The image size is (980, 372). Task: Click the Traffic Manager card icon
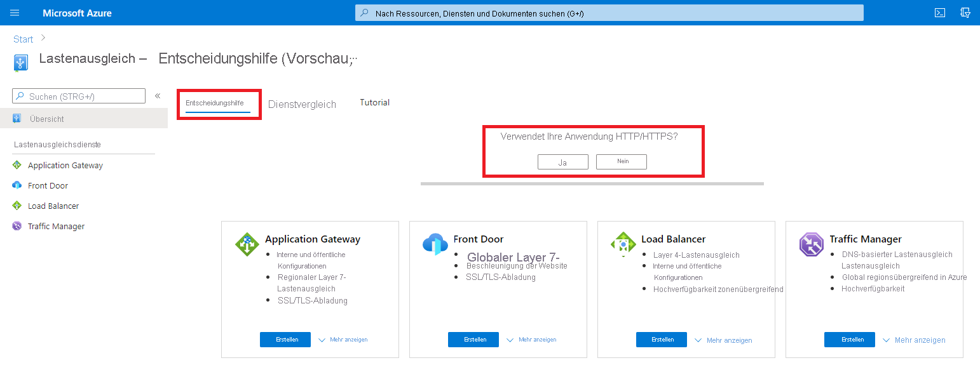[x=812, y=244]
